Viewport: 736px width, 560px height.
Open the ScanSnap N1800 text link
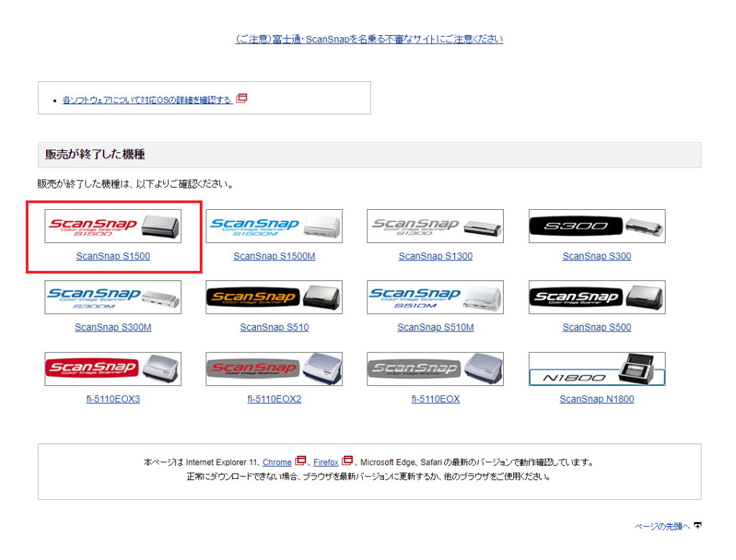(597, 399)
